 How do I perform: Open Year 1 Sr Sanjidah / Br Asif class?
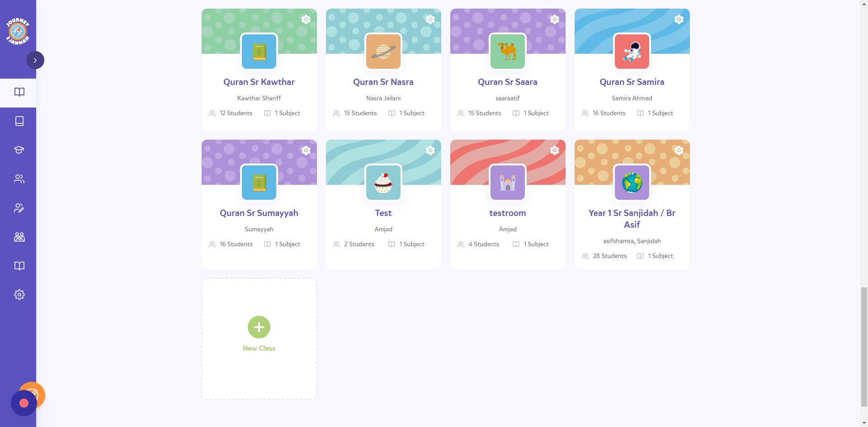tap(632, 219)
